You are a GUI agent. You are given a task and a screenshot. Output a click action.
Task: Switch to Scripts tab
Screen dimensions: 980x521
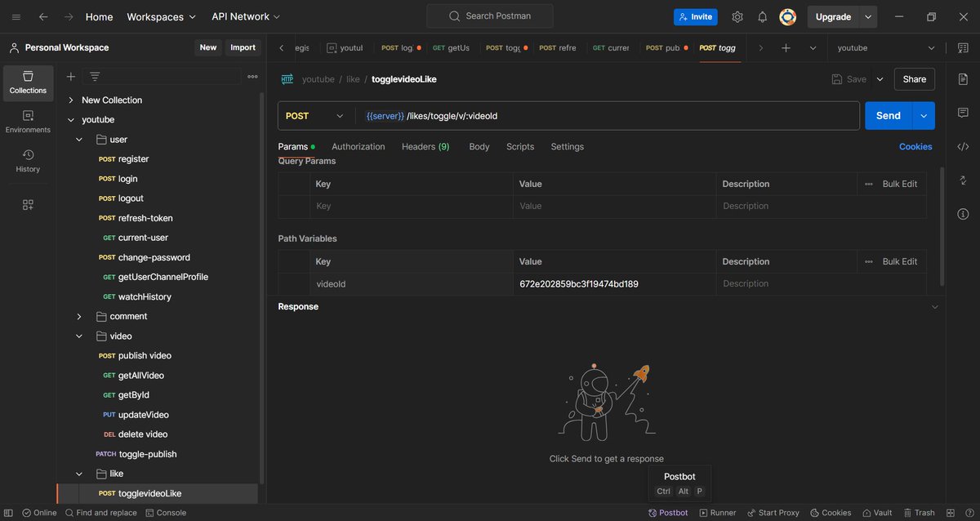pos(520,147)
